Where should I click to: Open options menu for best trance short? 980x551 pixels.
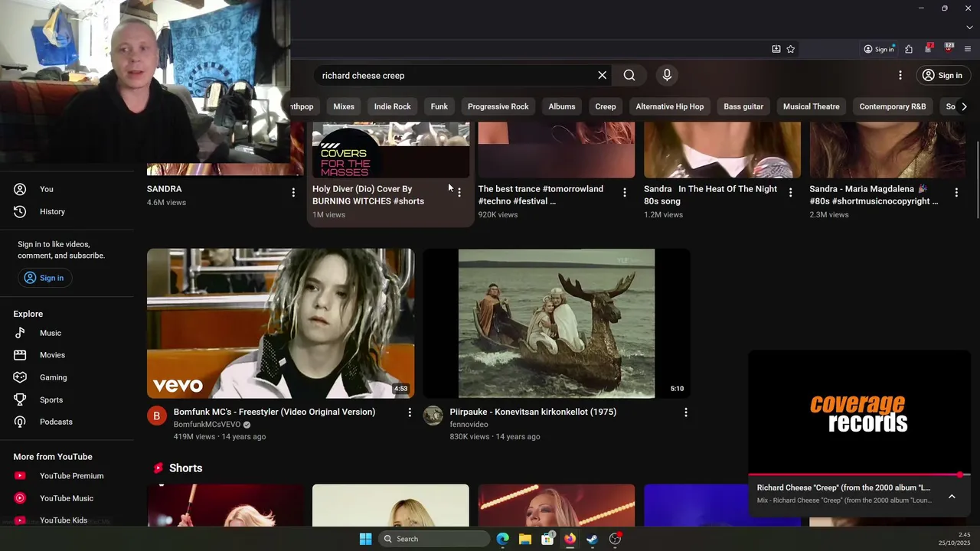625,193
